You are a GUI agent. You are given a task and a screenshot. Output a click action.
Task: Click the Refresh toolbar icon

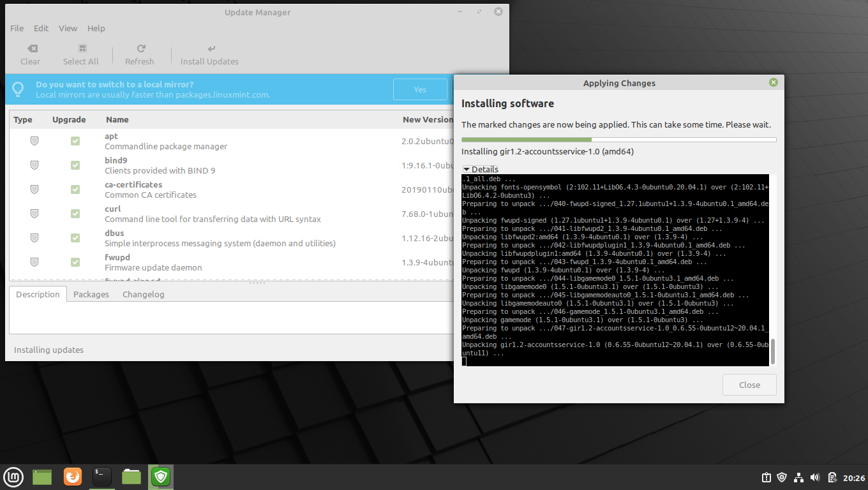141,48
